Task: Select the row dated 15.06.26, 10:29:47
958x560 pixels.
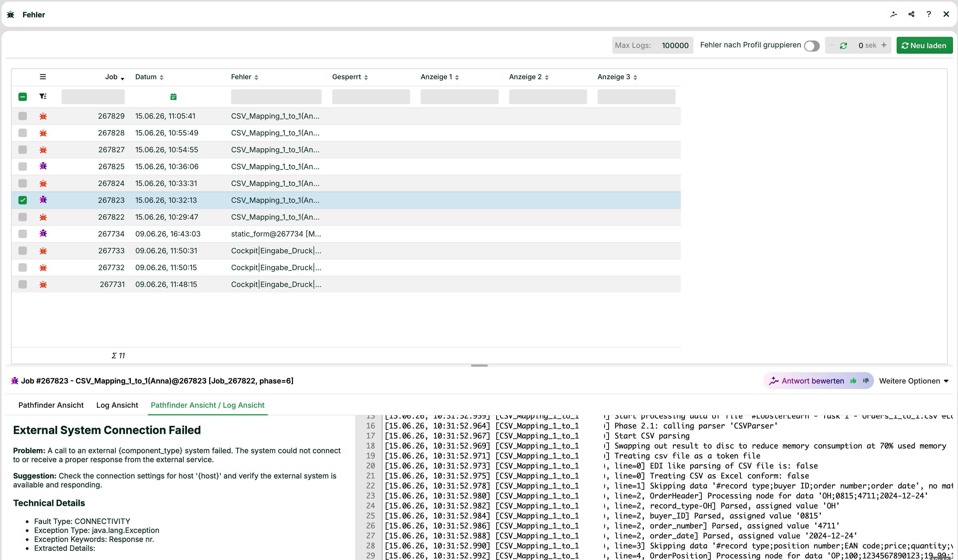Action: [346, 217]
